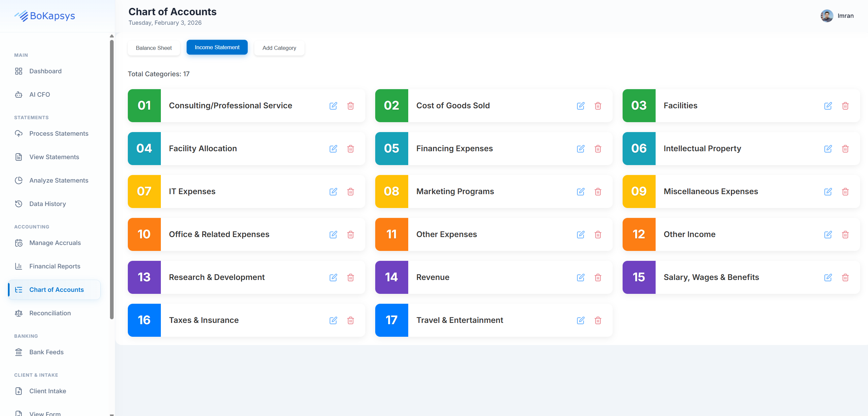Edit the Revenue category
The width and height of the screenshot is (868, 416).
pos(580,277)
